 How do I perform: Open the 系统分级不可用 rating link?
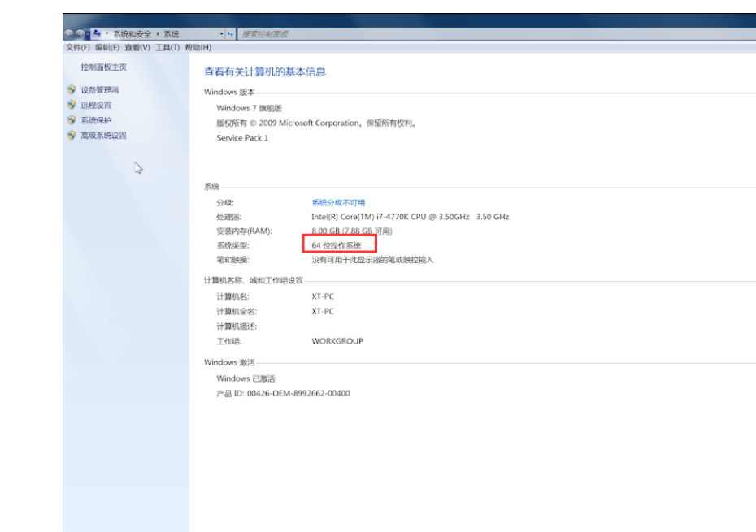(338, 202)
